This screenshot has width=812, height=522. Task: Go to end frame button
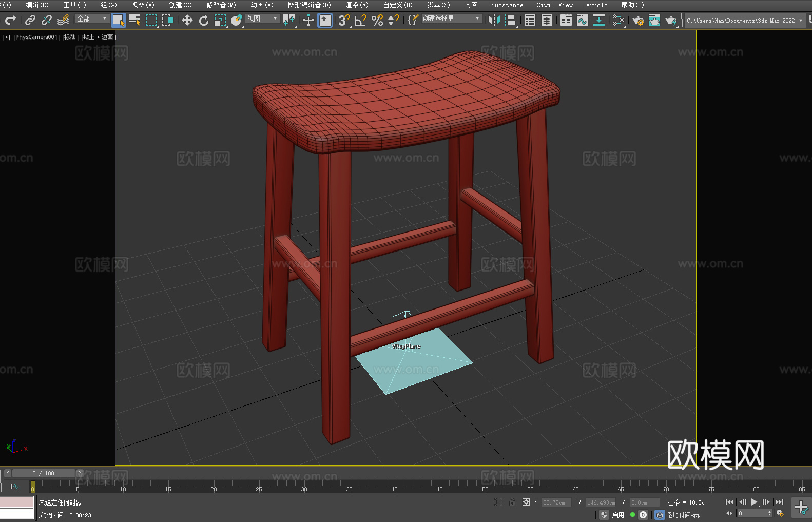tap(780, 502)
